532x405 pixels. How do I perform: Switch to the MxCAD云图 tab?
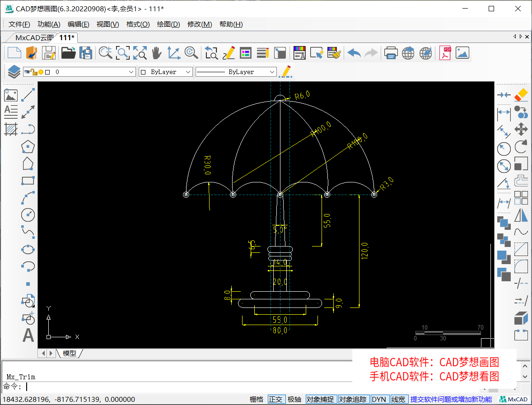tap(34, 37)
